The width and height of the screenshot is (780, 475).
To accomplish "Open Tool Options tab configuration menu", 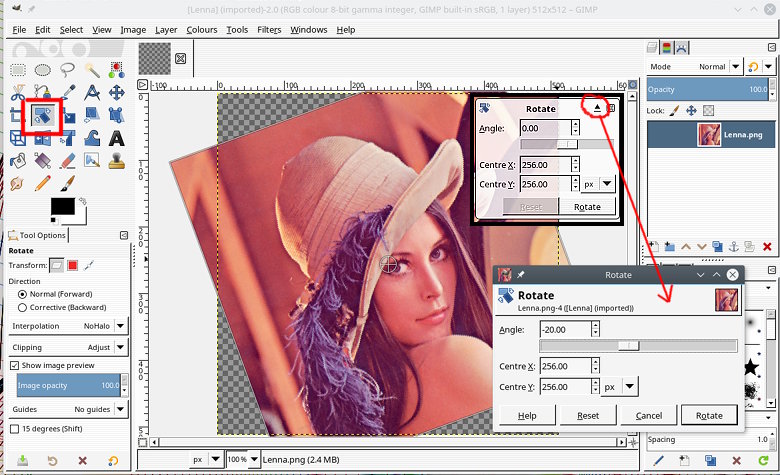I will point(124,235).
